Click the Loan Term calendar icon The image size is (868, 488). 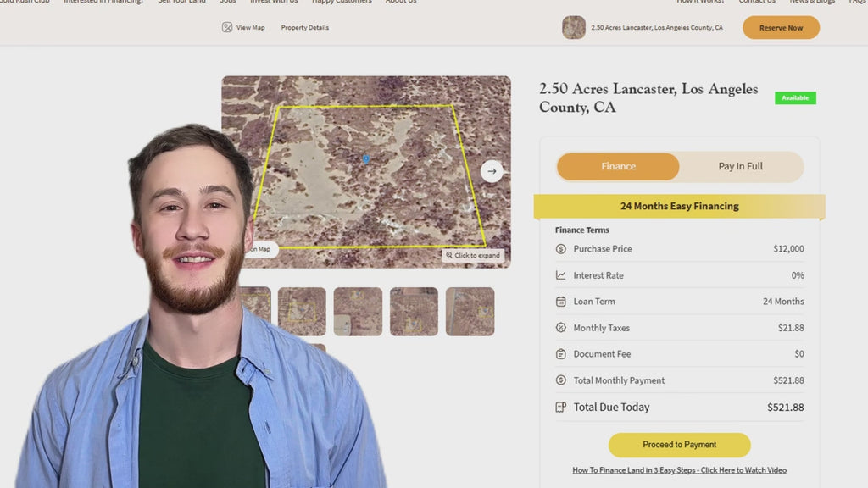(560, 302)
